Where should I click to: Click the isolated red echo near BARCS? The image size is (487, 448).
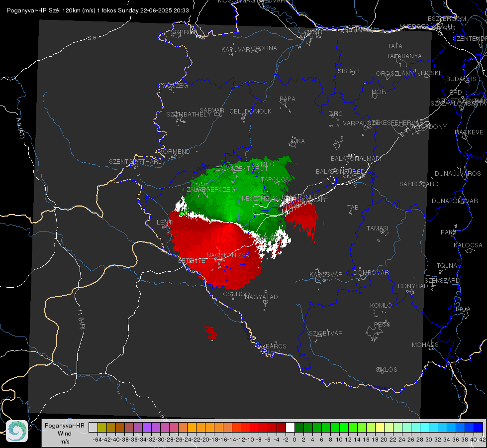coord(211,333)
